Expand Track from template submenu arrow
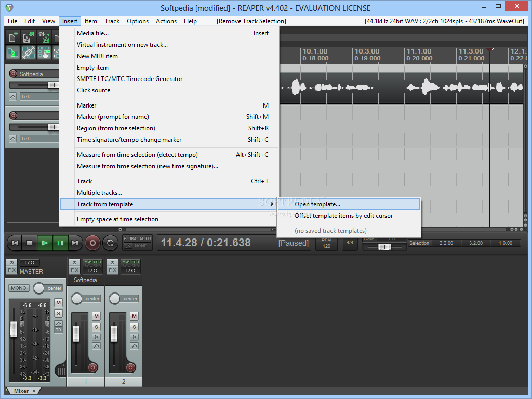Screen dimensions: 532x399 (x=272, y=204)
